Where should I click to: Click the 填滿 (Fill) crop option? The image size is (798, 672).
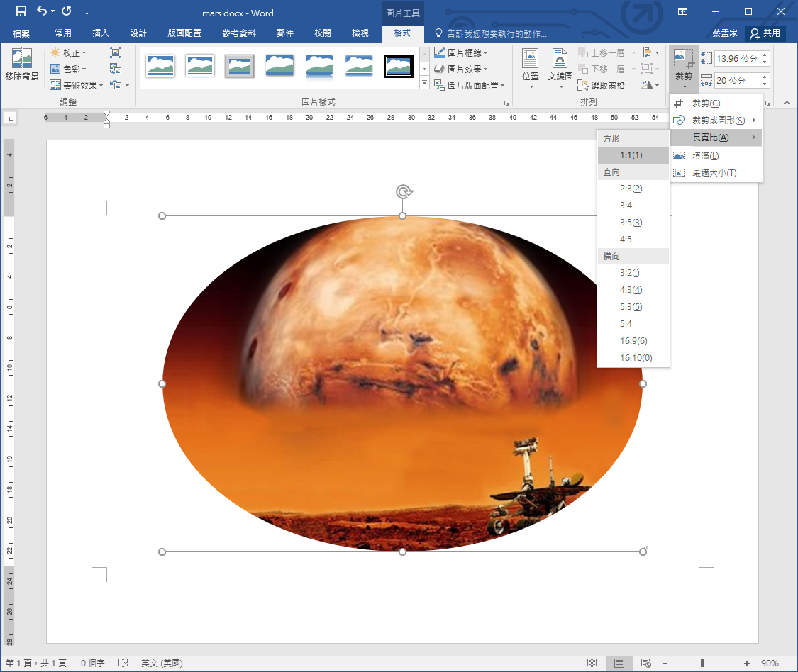705,156
